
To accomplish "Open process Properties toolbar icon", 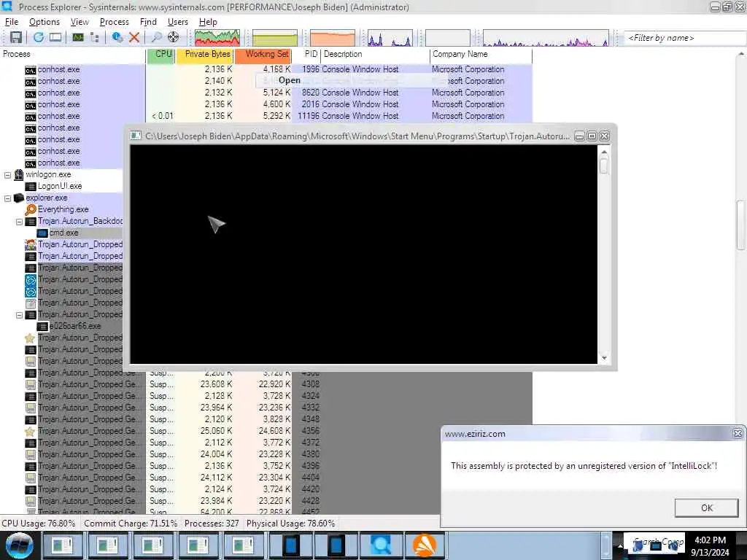I will [117, 37].
